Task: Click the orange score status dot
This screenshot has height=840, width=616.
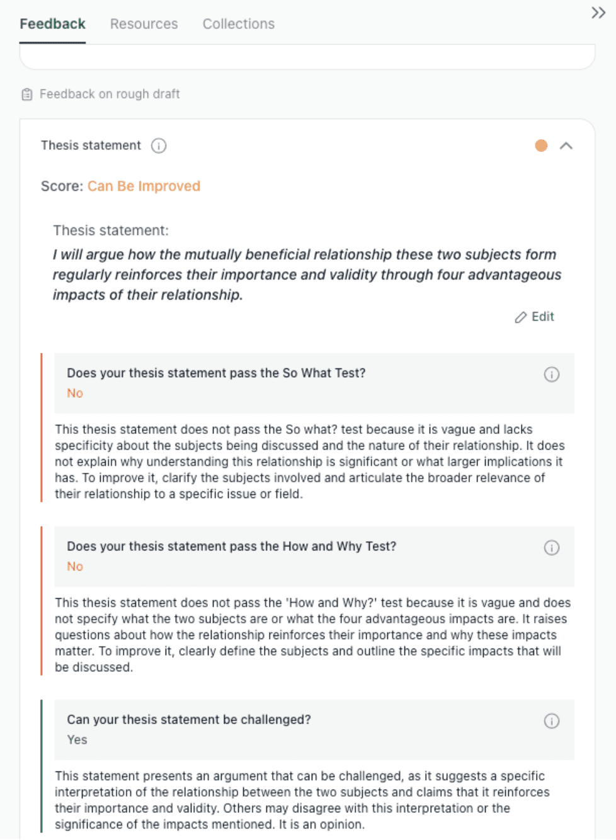Action: click(541, 146)
